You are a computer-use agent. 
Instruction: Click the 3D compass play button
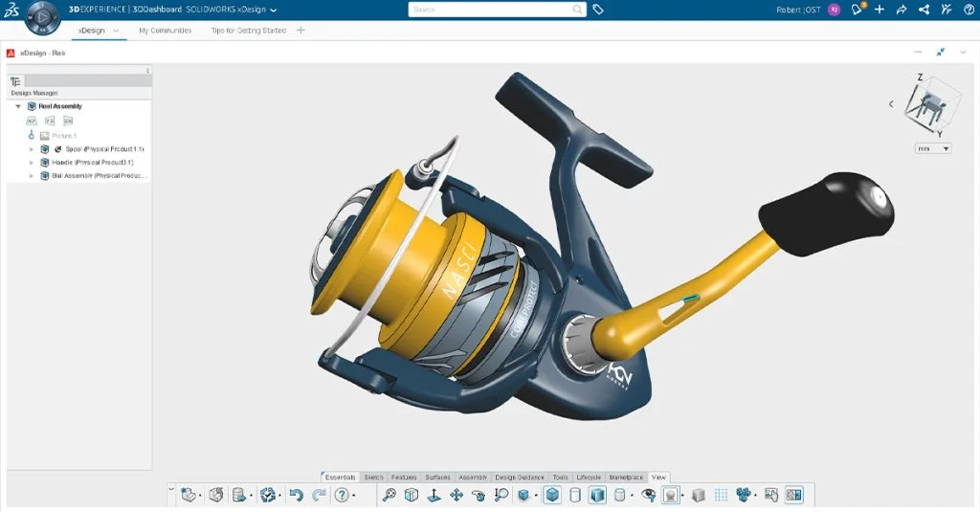[42, 16]
